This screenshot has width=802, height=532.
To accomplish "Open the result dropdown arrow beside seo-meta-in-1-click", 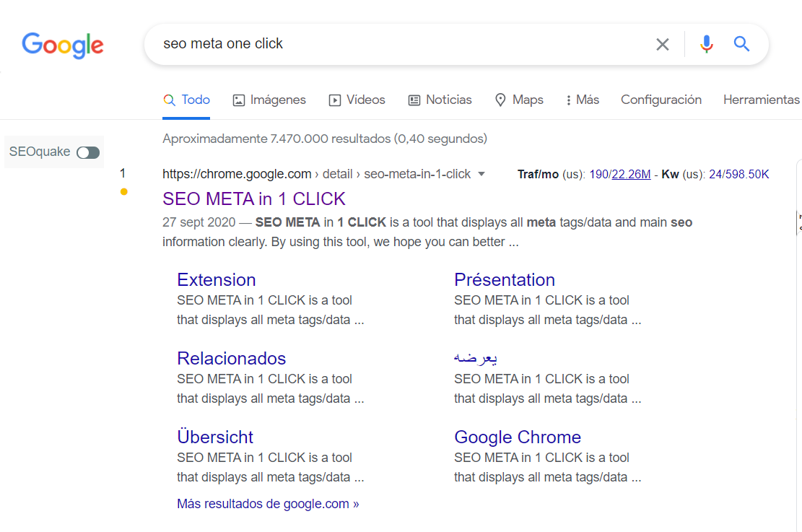I will pos(481,175).
